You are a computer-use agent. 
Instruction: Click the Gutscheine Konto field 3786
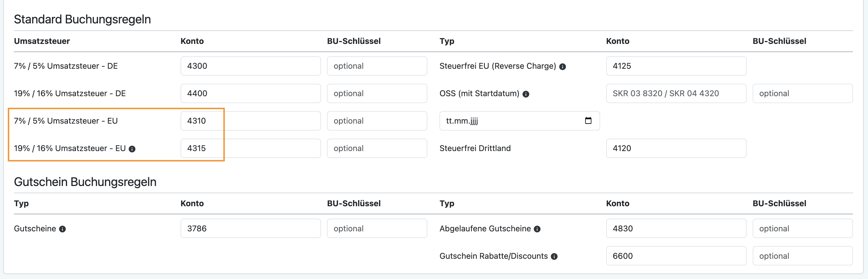(x=250, y=228)
